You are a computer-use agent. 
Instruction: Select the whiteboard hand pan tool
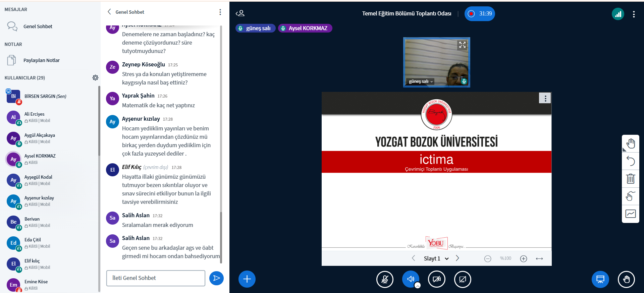pos(630,143)
